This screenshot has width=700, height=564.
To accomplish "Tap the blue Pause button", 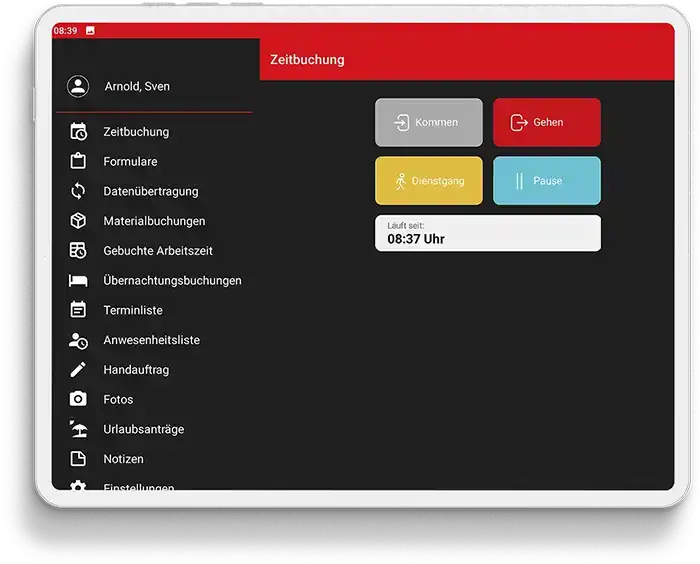I will point(546,181).
